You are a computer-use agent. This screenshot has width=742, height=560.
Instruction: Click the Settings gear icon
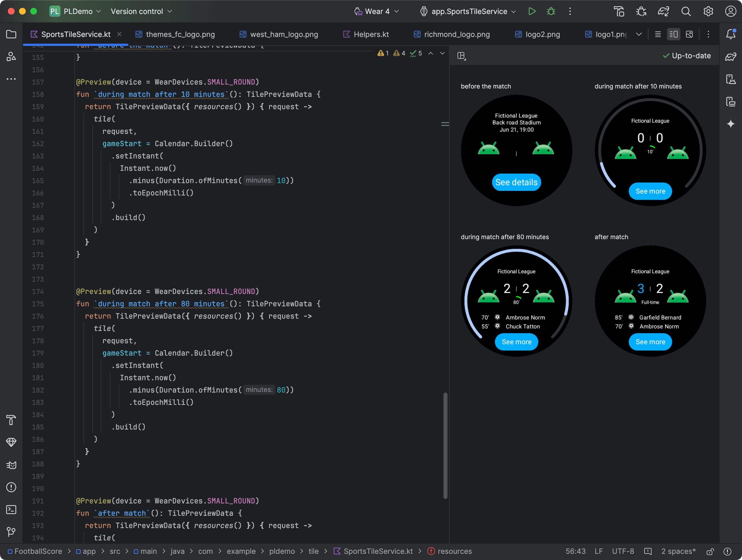tap(708, 11)
